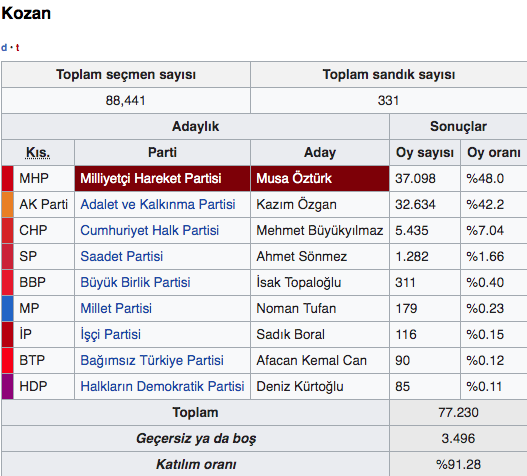The width and height of the screenshot is (527, 476).
Task: Click the Aday column header
Action: click(x=320, y=153)
